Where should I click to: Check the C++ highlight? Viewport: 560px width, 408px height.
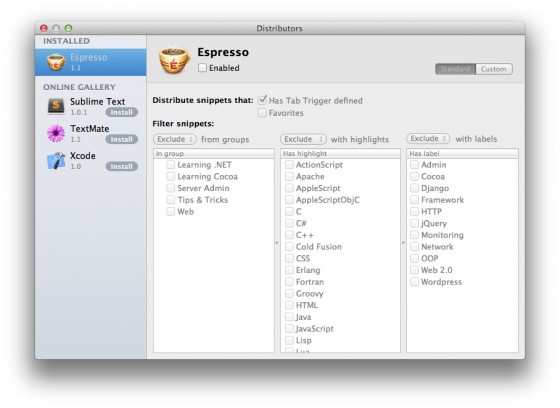289,235
